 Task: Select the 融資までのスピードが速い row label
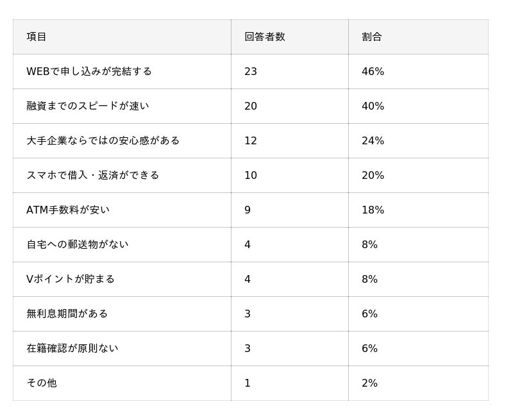[x=87, y=106]
